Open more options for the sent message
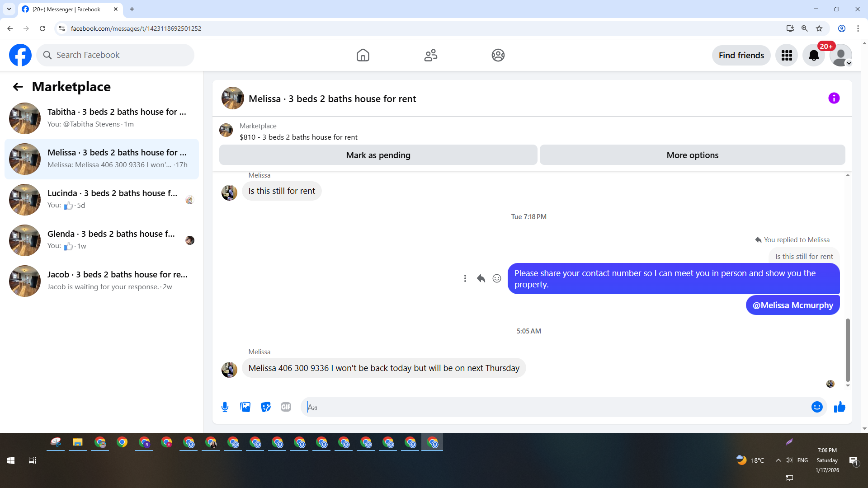868x488 pixels. 465,278
